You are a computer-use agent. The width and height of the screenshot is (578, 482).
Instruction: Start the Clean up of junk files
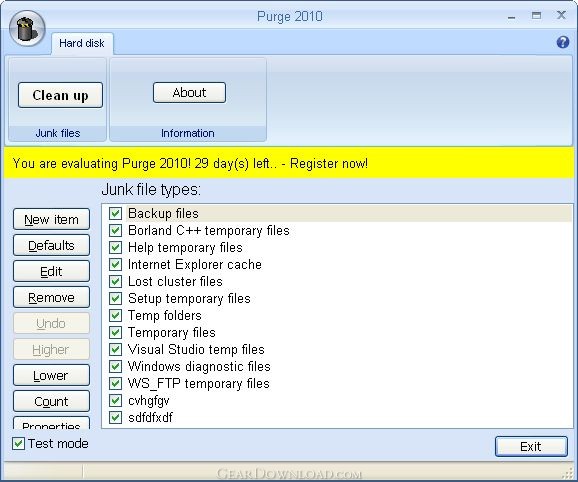(x=60, y=95)
